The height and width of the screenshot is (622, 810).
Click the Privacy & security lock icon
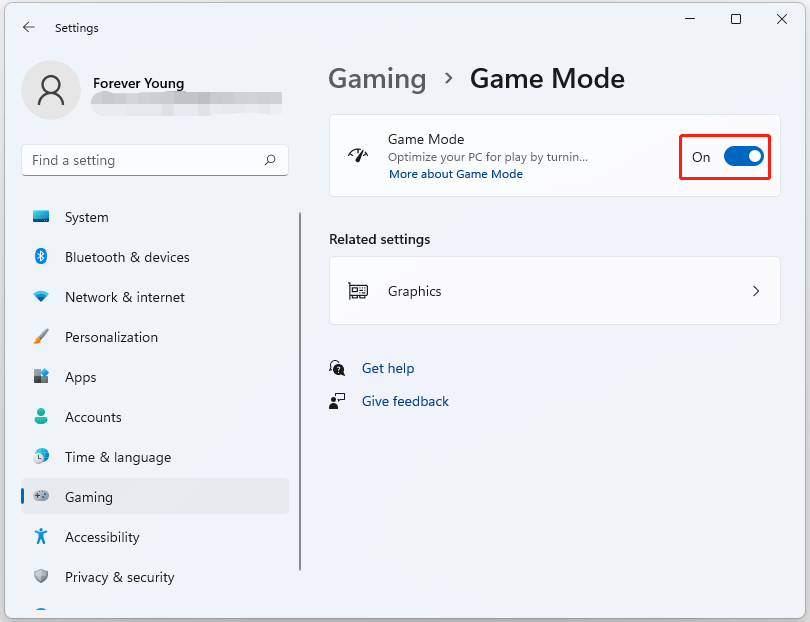41,577
